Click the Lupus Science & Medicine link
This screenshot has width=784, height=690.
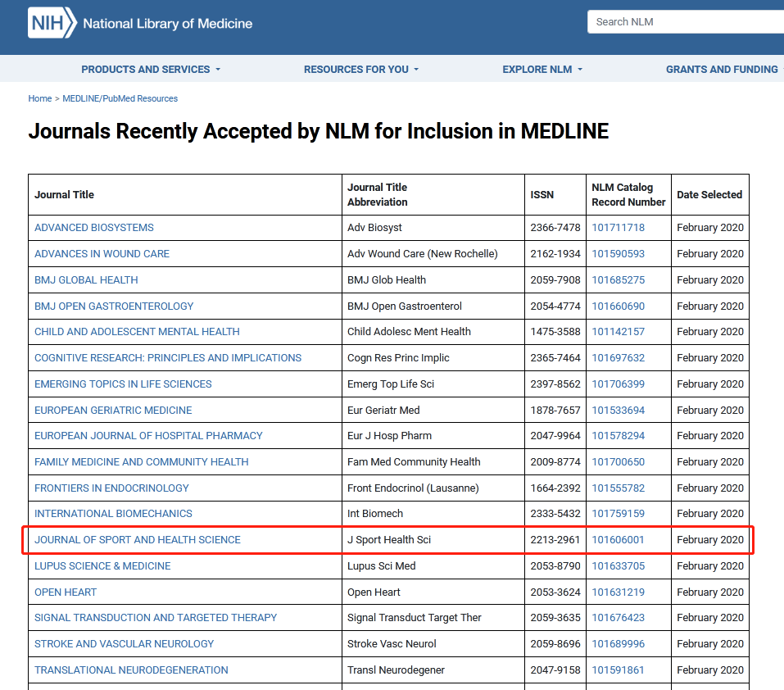102,566
